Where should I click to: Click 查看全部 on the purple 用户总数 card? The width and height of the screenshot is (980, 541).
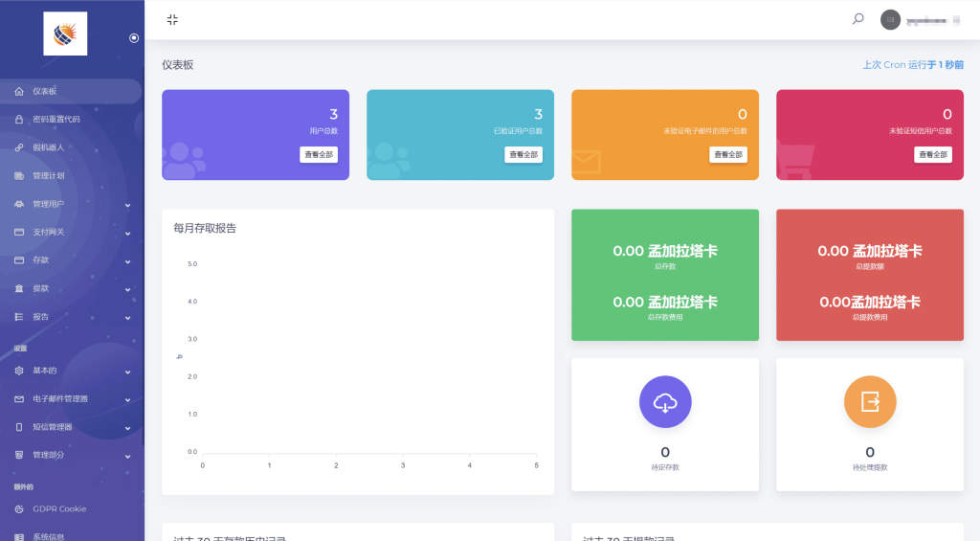click(319, 154)
